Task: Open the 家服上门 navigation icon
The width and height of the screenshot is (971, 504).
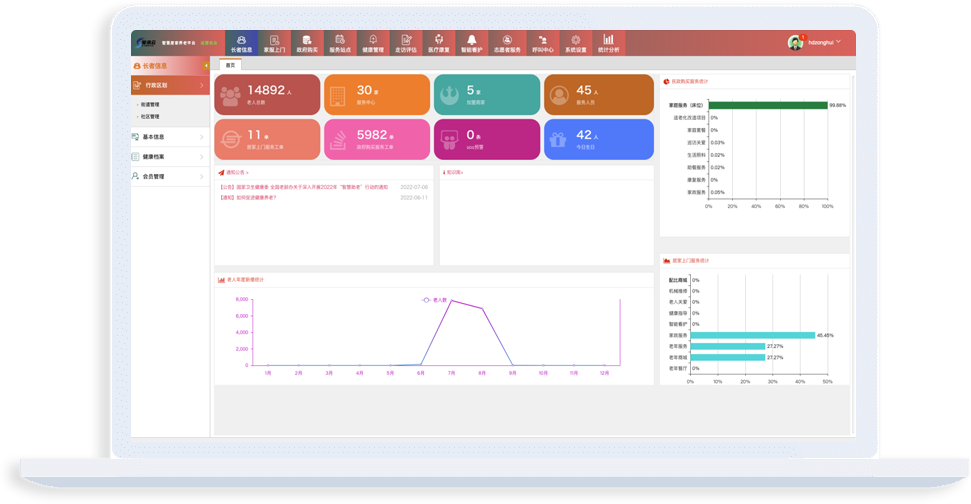Action: (273, 40)
